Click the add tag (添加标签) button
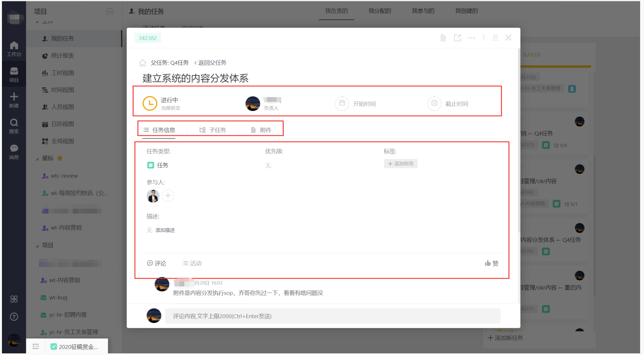The image size is (644, 355). (x=400, y=164)
